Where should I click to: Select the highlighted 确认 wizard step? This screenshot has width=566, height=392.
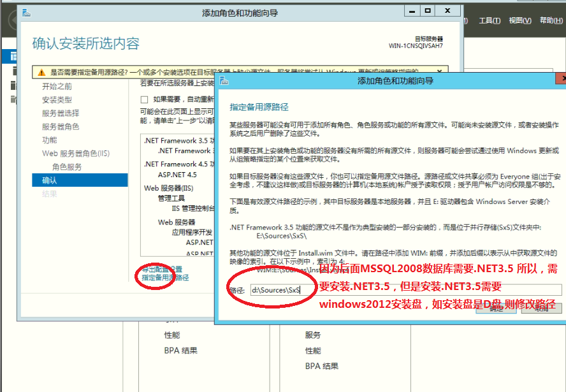click(80, 180)
